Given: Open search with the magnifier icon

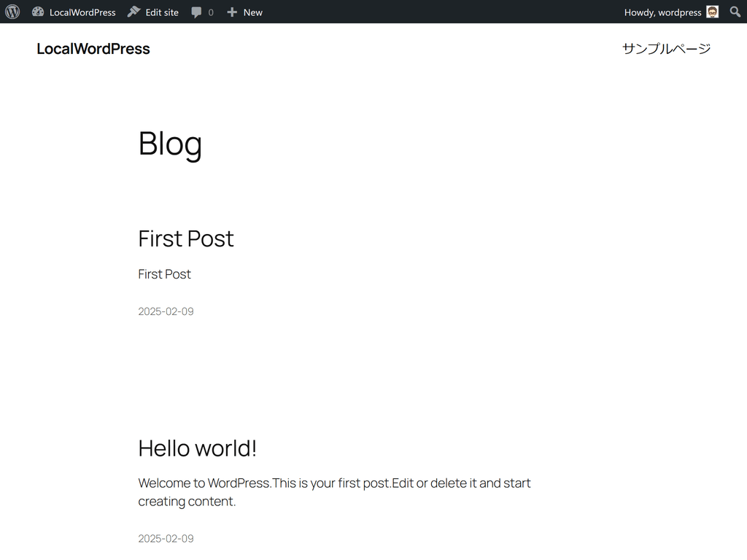Looking at the screenshot, I should 735,12.
